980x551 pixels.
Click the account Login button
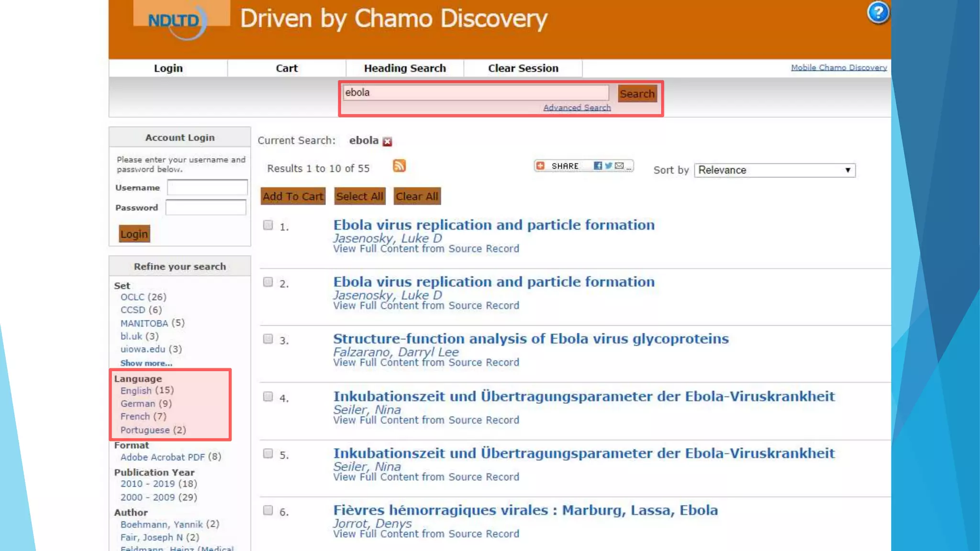coord(134,234)
